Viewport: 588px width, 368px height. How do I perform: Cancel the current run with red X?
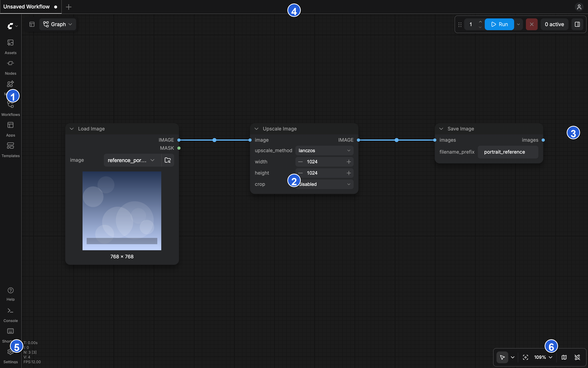pyautogui.click(x=532, y=24)
